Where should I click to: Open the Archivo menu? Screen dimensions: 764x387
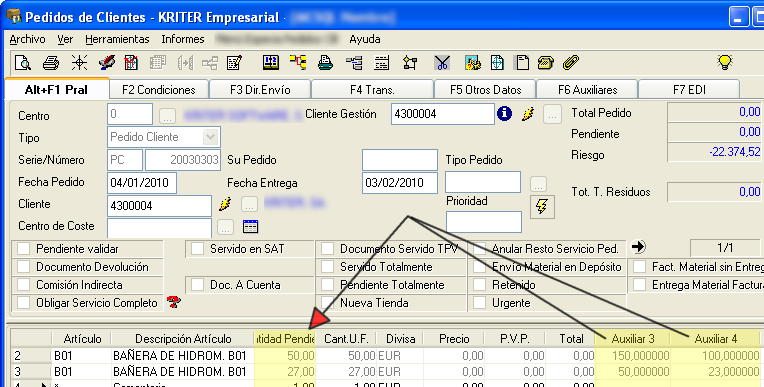coord(27,39)
